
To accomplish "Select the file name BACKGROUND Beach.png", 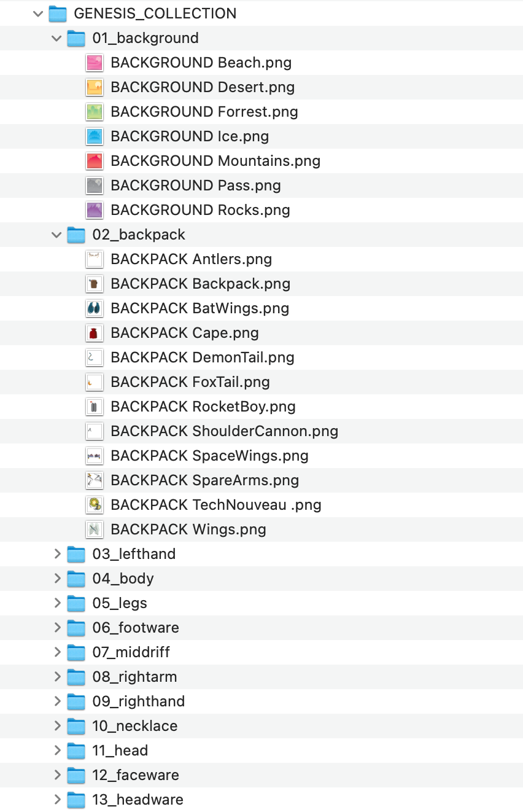I will click(201, 63).
